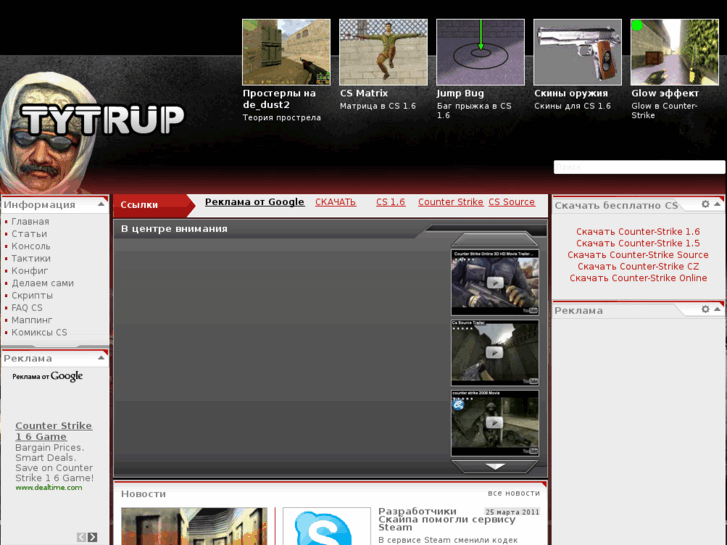Open the Простерлы на de_dust2 title link
The image size is (727, 545).
pyautogui.click(x=279, y=99)
